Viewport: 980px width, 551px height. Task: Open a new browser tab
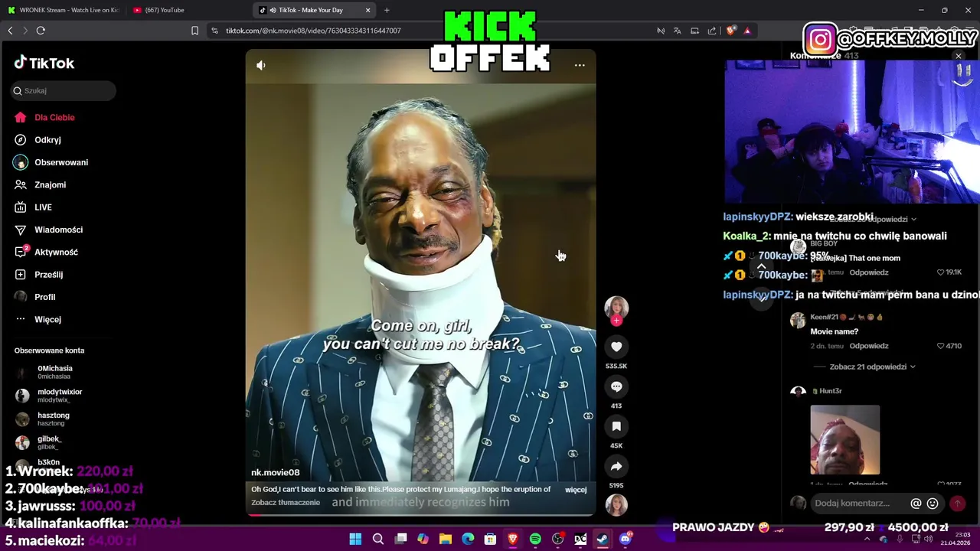click(x=387, y=10)
